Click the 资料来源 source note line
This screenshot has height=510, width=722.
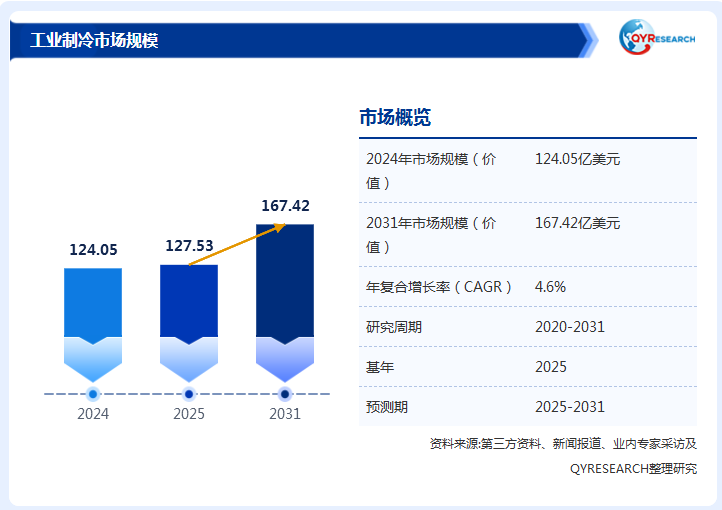click(563, 444)
